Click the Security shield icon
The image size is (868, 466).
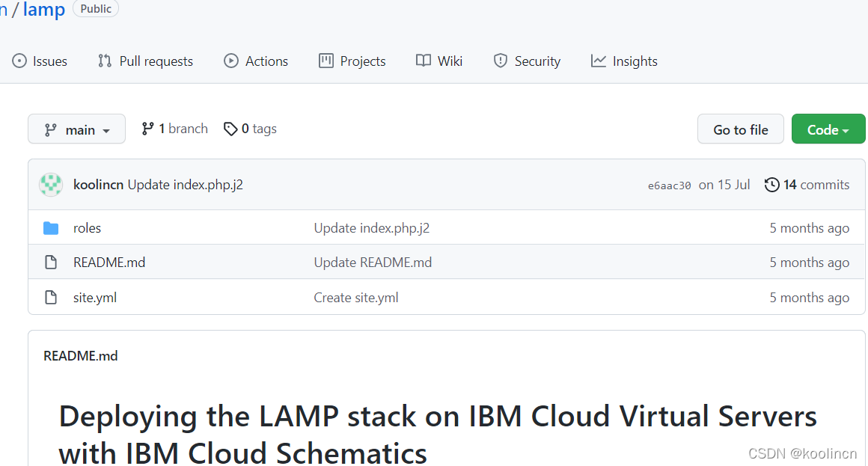pyautogui.click(x=501, y=61)
